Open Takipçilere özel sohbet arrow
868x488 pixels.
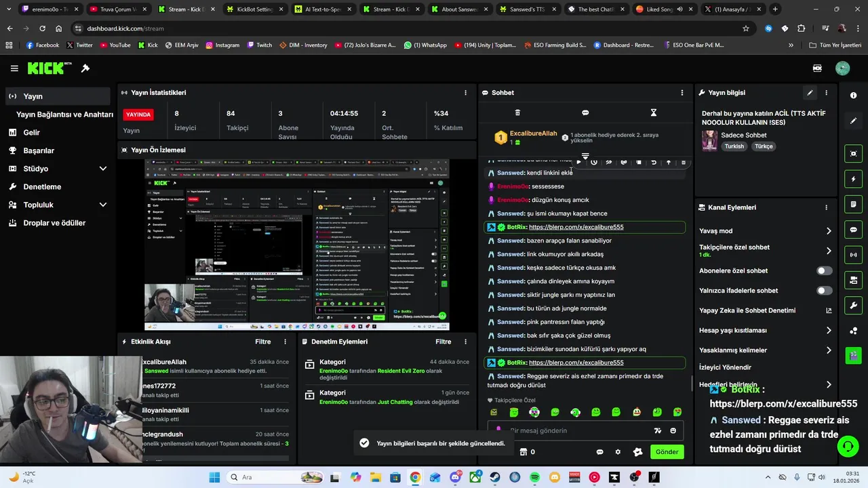point(829,251)
